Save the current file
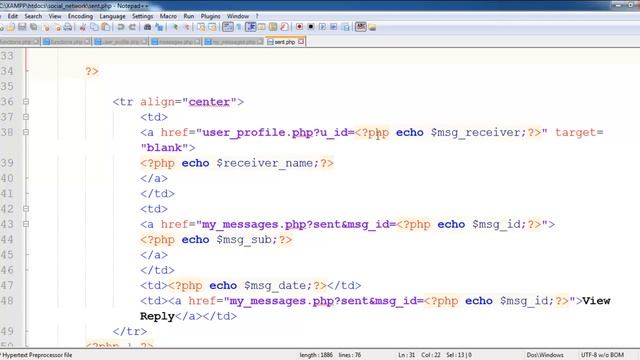 coord(22,27)
